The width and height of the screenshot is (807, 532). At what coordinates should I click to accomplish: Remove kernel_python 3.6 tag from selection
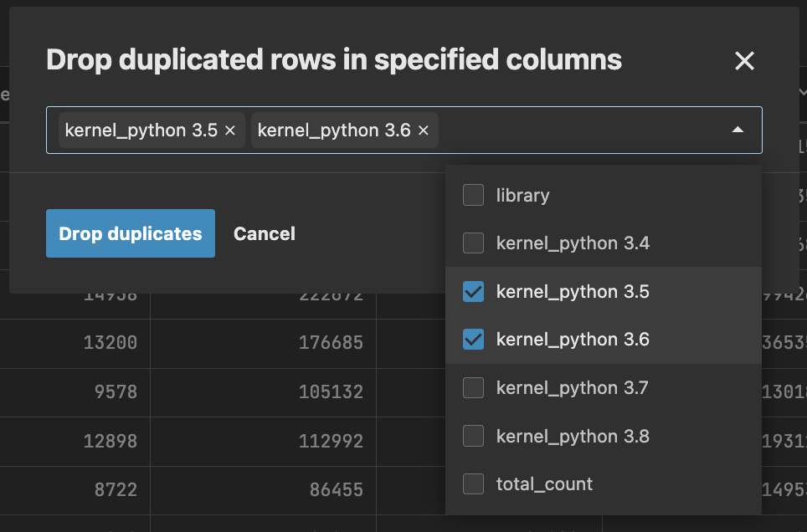[423, 130]
